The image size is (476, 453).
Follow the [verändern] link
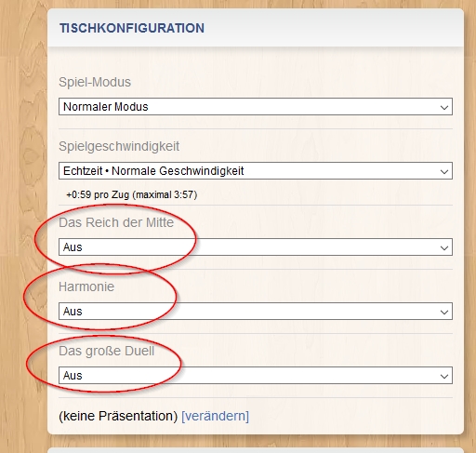coord(215,416)
